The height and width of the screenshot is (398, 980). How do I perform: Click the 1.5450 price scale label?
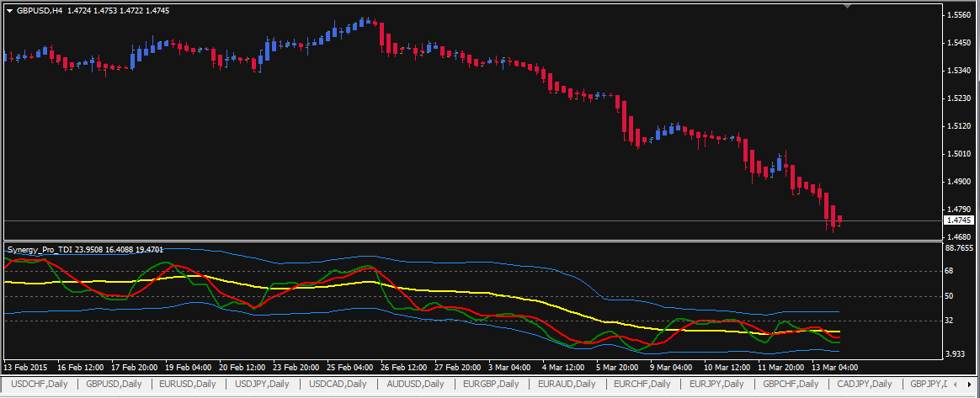[x=959, y=42]
